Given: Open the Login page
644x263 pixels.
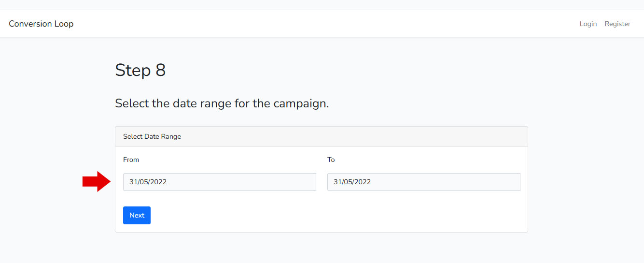Looking at the screenshot, I should pos(588,24).
